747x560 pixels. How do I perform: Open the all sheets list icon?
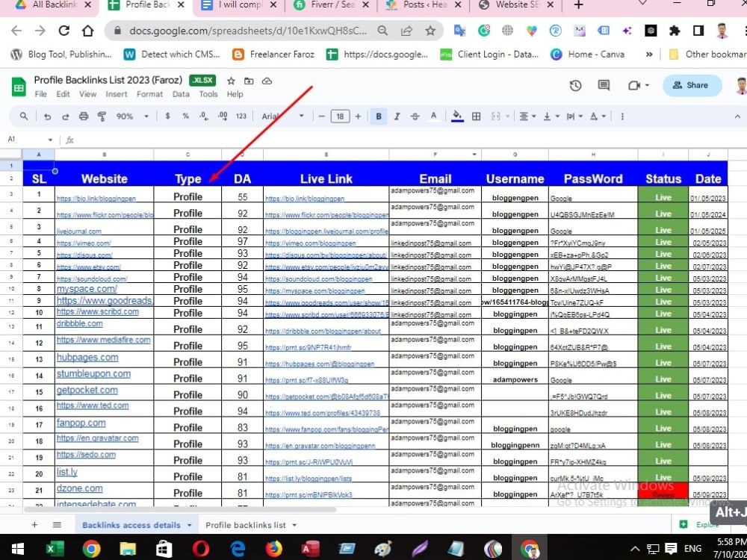(x=57, y=525)
